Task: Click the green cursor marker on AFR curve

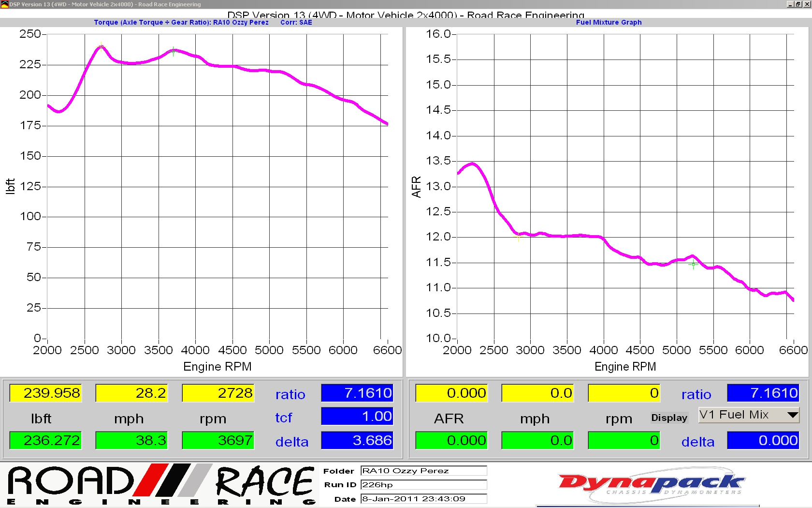Action: click(x=693, y=264)
